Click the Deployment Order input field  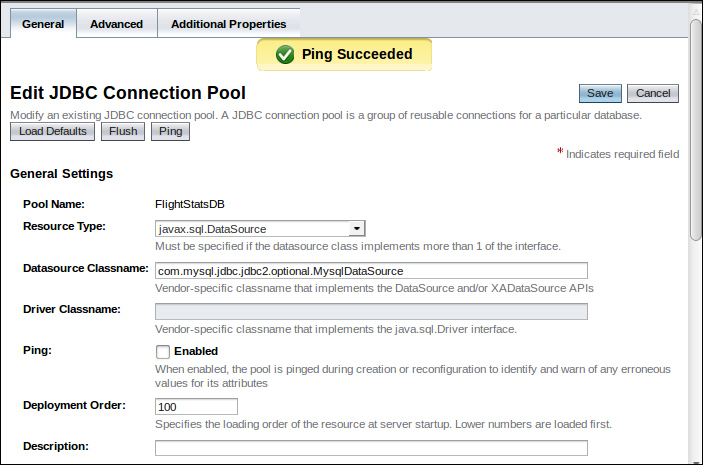tap(196, 407)
